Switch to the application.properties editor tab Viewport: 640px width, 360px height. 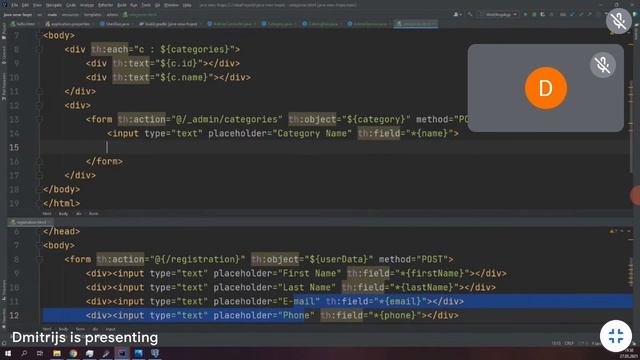click(x=68, y=24)
